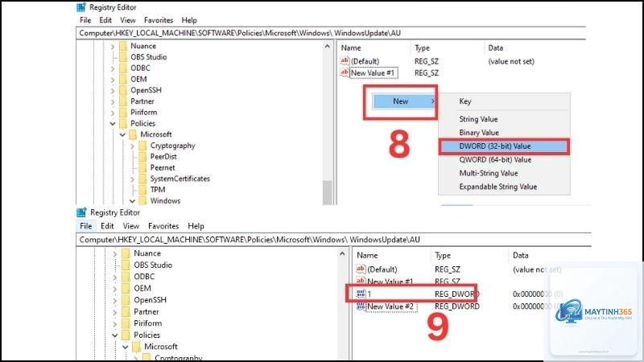
Task: Select Peernet folder icon in upper tree
Action: coord(142,168)
